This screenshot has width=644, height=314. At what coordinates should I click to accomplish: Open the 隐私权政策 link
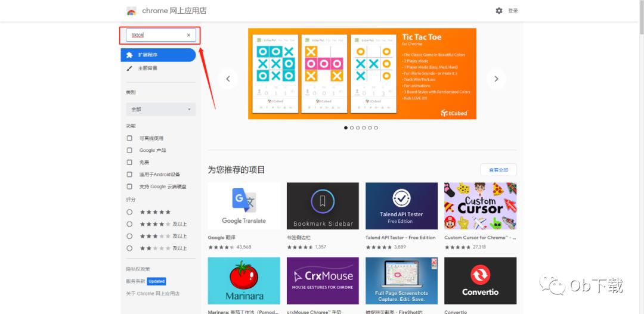[138, 269]
